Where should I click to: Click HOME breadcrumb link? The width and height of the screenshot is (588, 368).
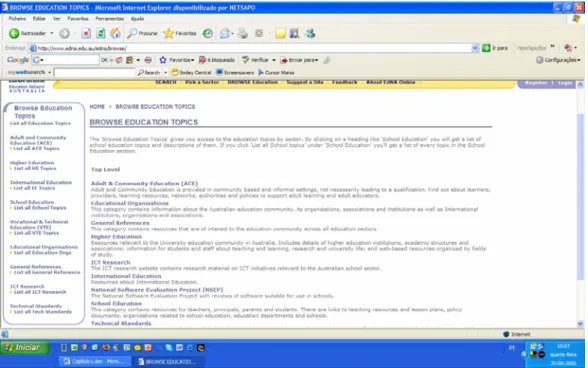pyautogui.click(x=97, y=107)
